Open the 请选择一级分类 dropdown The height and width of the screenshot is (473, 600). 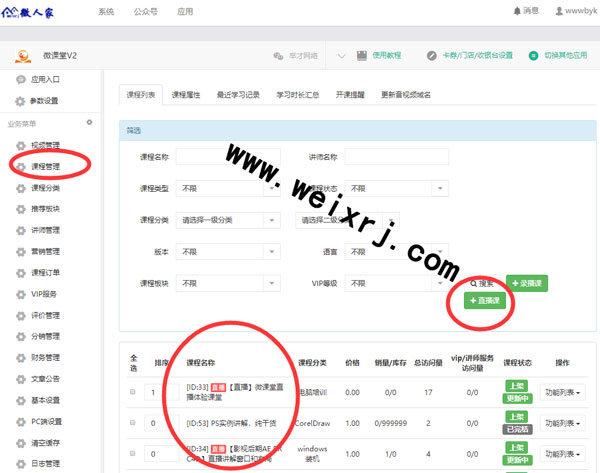[228, 220]
